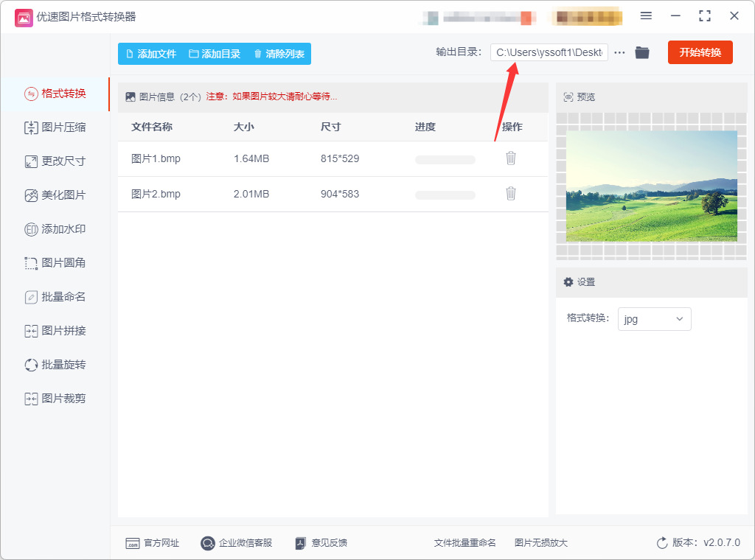Select the 图片1.bmp file name
The image size is (755, 560).
(156, 158)
